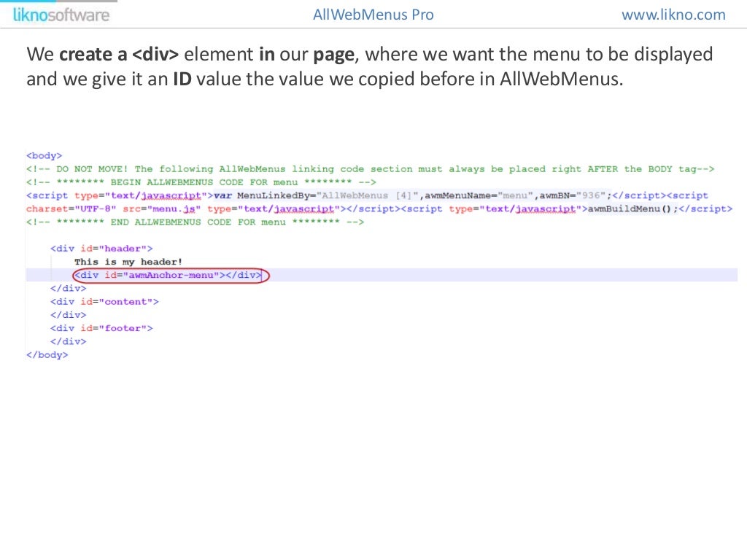Viewport: 747px width, 560px height.
Task: Click the div id="header" line
Action: tap(101, 249)
